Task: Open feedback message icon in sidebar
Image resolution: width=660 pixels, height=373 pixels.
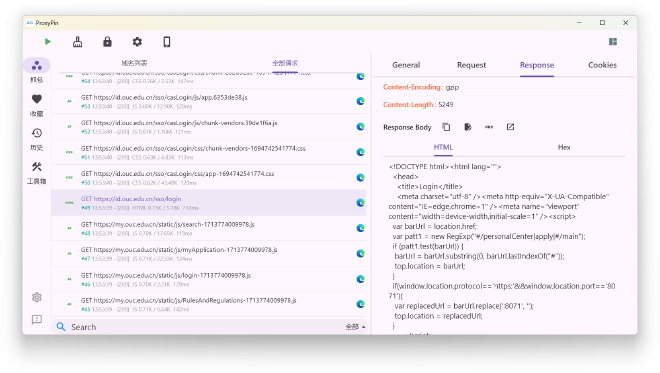Action: (37, 320)
